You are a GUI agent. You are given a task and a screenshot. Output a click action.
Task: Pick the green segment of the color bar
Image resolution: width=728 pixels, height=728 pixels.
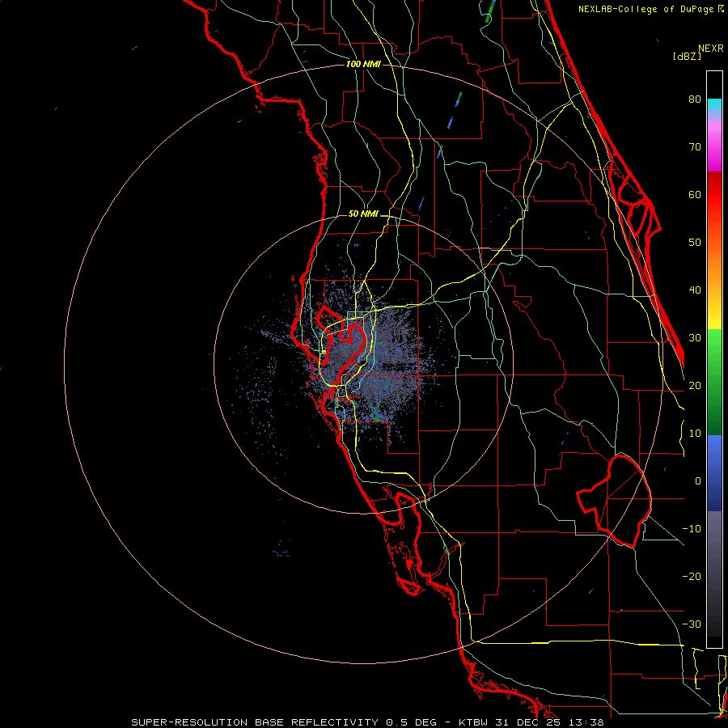714,382
